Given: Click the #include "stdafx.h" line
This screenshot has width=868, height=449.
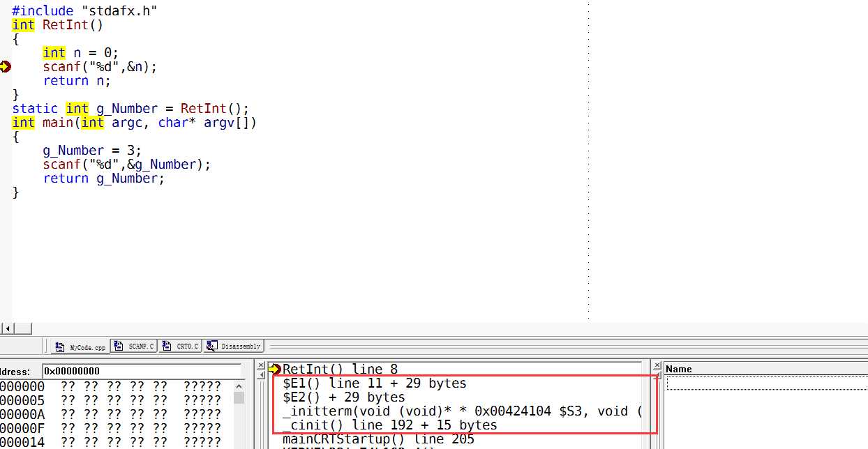Looking at the screenshot, I should (x=84, y=10).
